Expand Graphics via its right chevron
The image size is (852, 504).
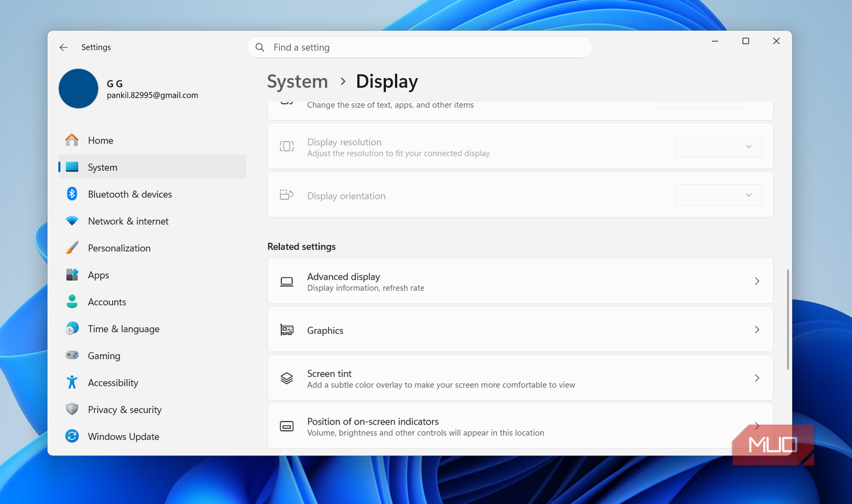757,330
